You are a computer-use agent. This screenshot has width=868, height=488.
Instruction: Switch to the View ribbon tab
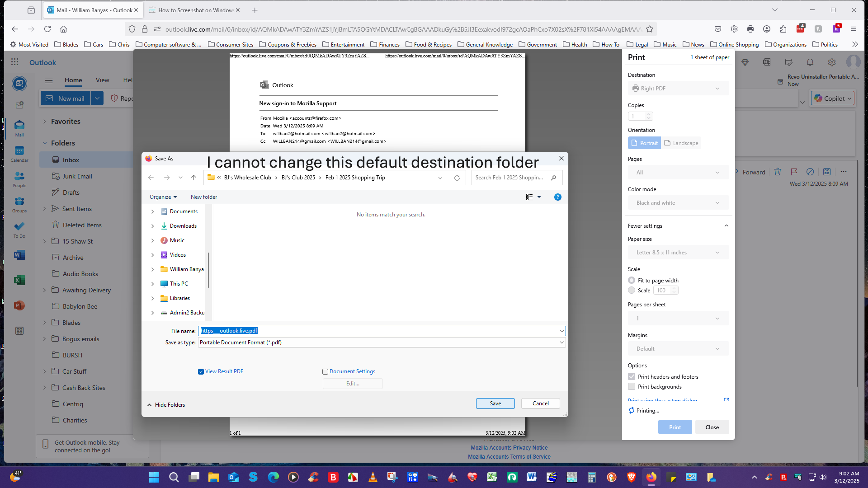102,80
